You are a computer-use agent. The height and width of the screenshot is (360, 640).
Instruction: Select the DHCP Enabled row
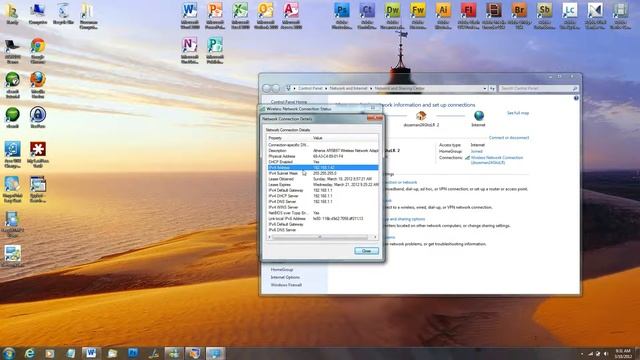pyautogui.click(x=322, y=162)
